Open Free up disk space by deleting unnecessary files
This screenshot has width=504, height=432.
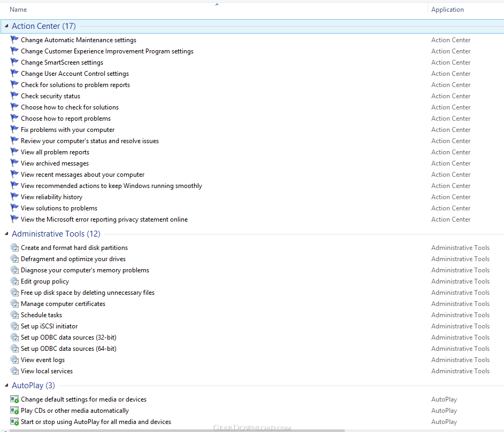[88, 293]
